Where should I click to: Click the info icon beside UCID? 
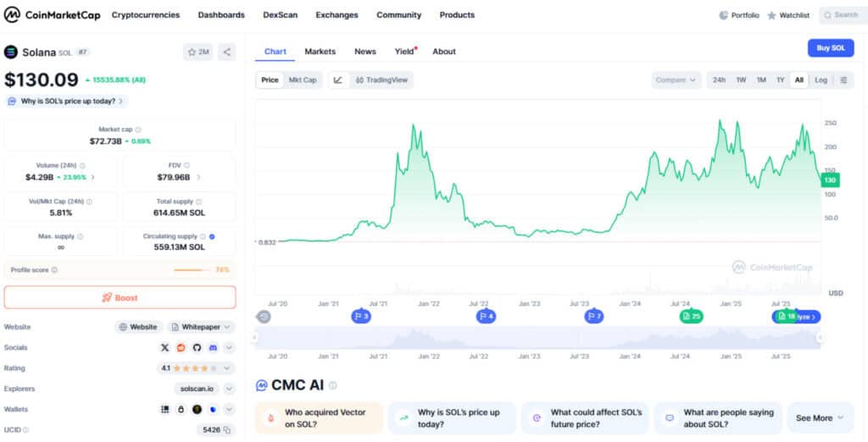(x=25, y=430)
